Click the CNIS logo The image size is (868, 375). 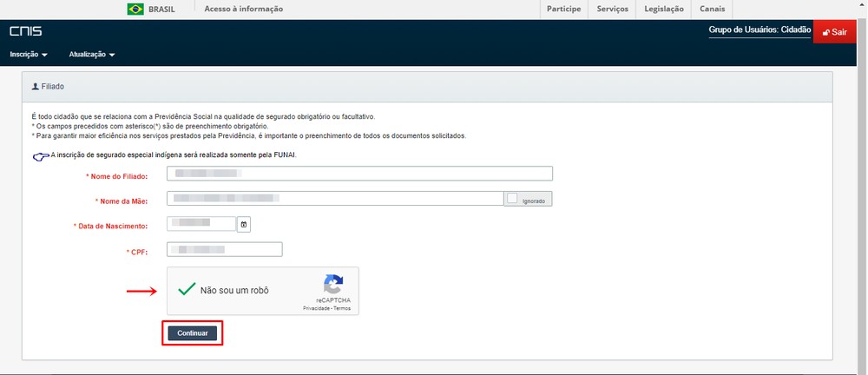point(25,32)
